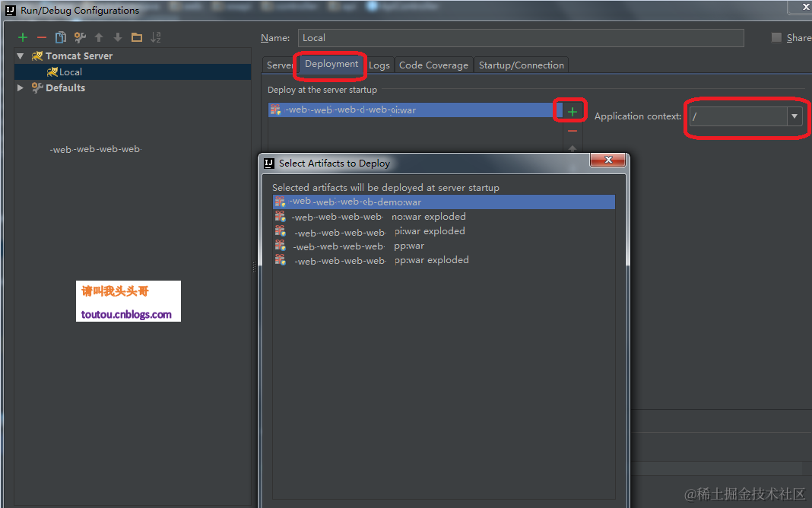Remove the selected run configuration

[42, 37]
